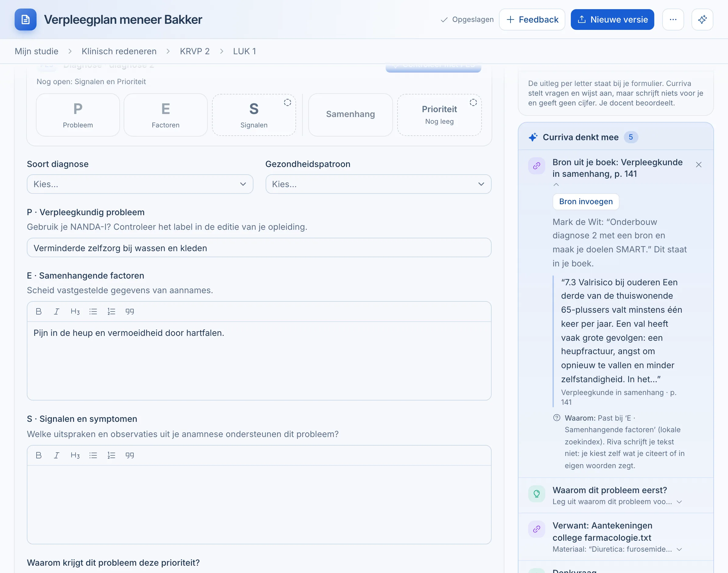Open the Soort diagnose dropdown
This screenshot has height=573, width=728.
140,184
